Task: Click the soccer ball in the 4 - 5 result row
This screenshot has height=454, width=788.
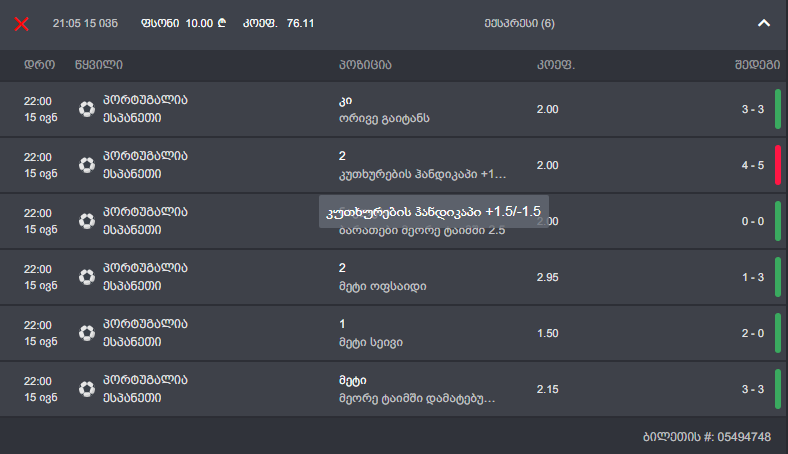Action: (x=87, y=165)
